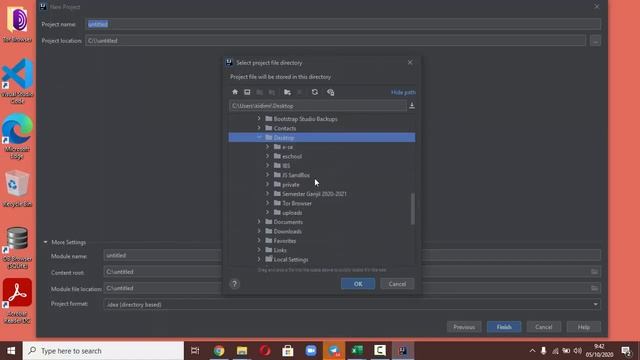
Task: Select the IES folder
Action: 286,166
